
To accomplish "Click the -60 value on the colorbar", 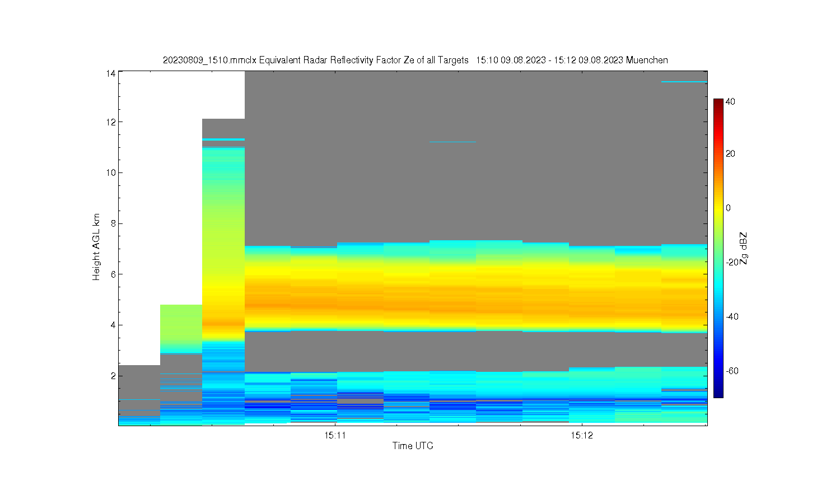I will tap(732, 371).
